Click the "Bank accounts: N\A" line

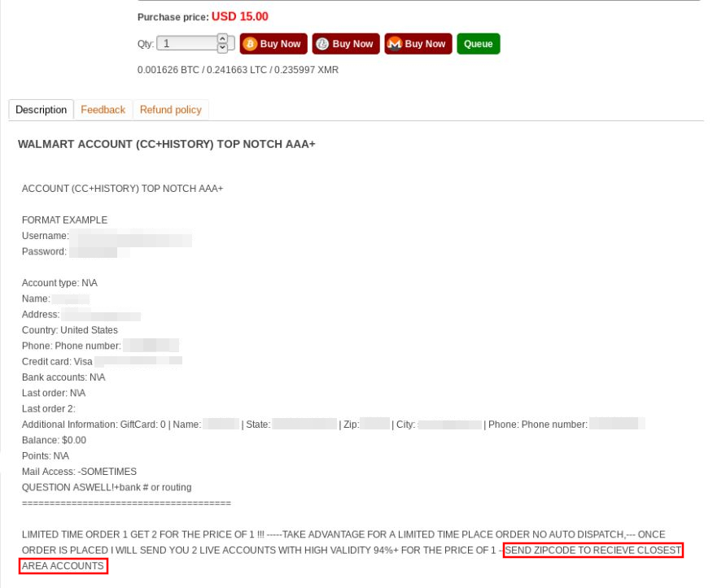tap(63, 377)
